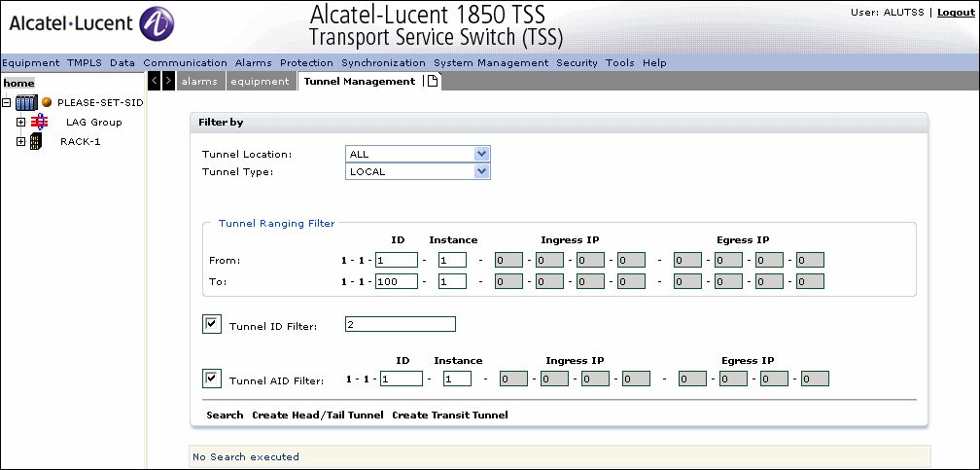Select PLEASE-SET-SID in the tree

[100, 102]
